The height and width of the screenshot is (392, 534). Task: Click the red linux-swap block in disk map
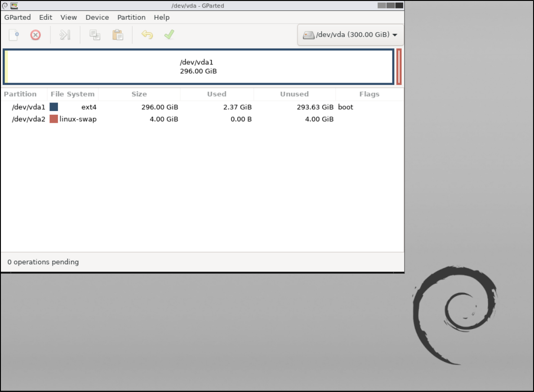coord(399,67)
